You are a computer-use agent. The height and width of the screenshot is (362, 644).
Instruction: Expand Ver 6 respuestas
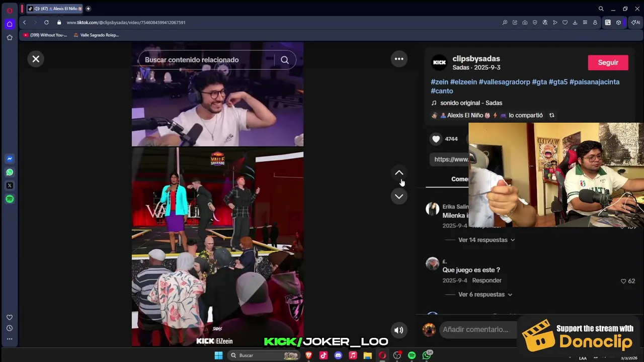(485, 295)
